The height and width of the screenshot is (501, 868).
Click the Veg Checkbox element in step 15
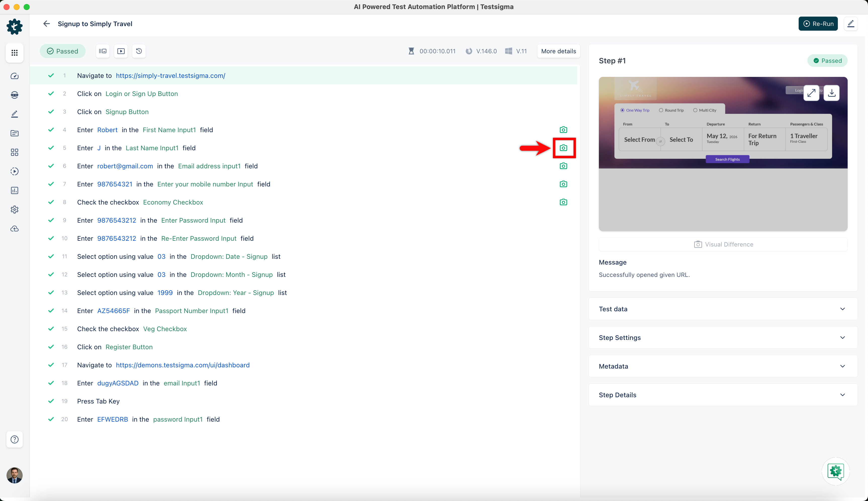pos(165,329)
